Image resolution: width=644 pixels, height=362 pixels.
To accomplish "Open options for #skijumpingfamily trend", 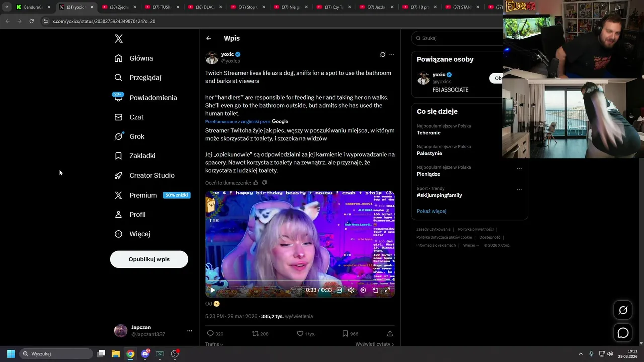I will point(519,190).
